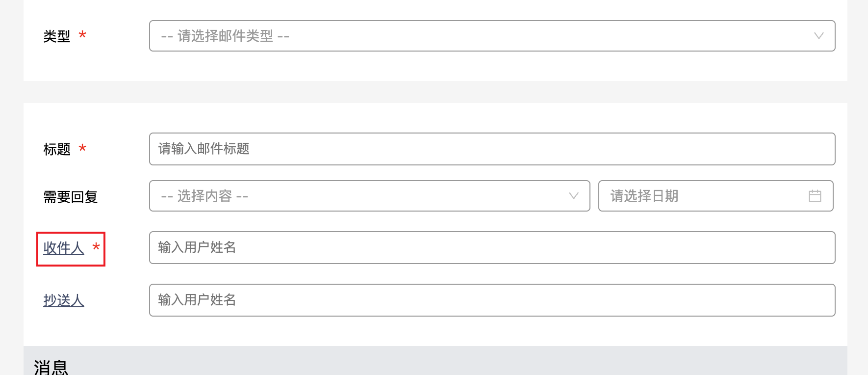Image resolution: width=868 pixels, height=375 pixels.
Task: Click the chevron arrow of 选择内容 dropdown
Action: pos(573,196)
